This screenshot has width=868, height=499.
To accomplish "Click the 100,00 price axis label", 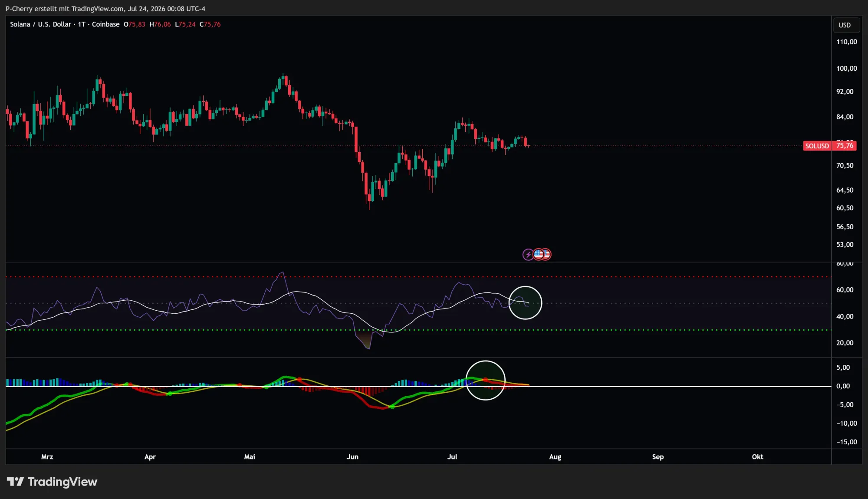I will click(x=846, y=68).
